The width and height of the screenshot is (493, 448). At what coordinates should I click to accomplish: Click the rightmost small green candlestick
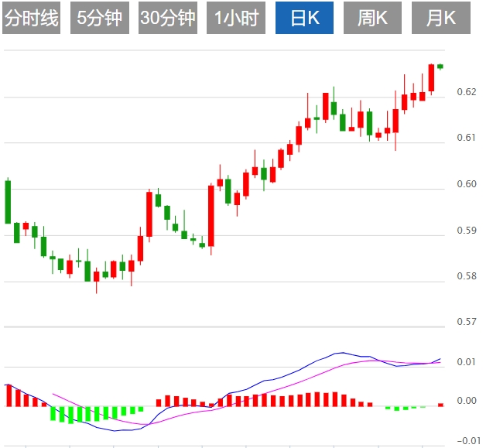[x=440, y=67]
